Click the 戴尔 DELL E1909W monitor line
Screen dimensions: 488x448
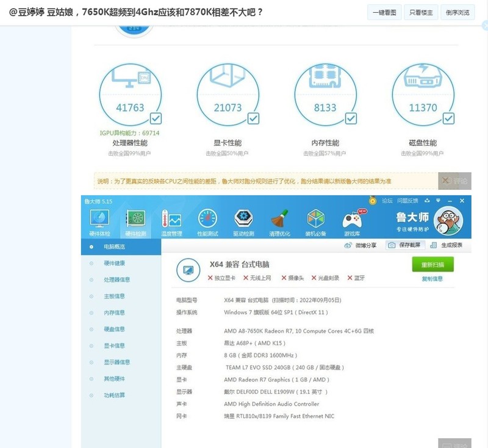coord(276,392)
